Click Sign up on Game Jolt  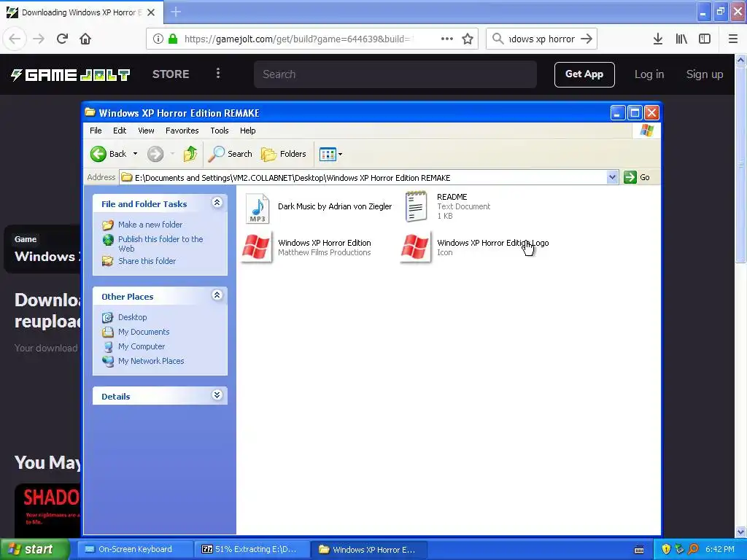tap(704, 74)
